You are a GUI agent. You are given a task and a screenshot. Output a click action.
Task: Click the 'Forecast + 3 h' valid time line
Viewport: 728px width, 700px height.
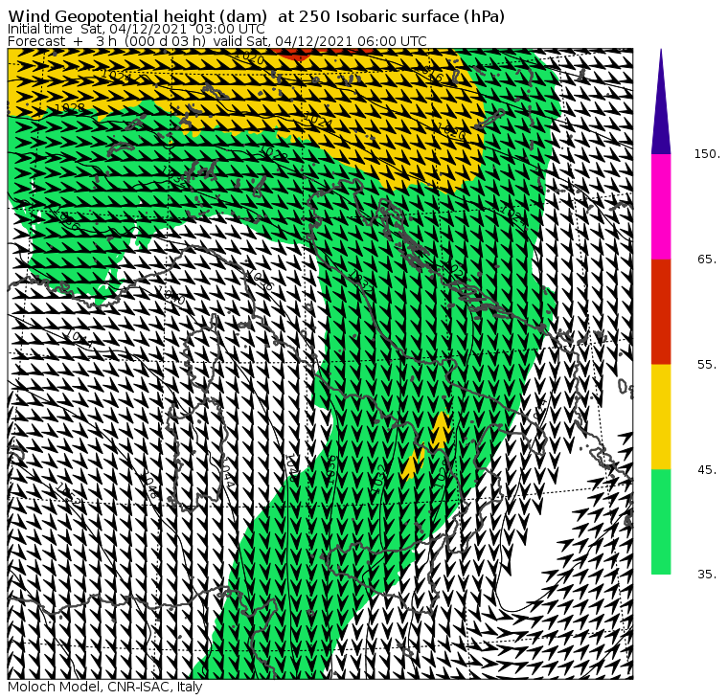[x=216, y=41]
